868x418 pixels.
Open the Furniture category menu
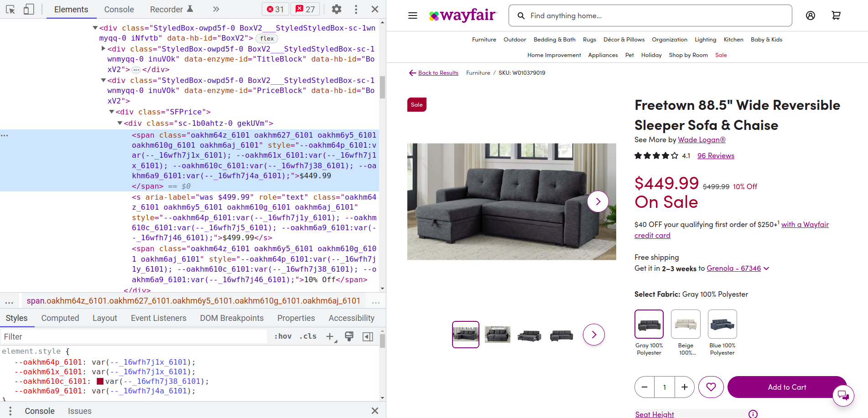point(484,40)
